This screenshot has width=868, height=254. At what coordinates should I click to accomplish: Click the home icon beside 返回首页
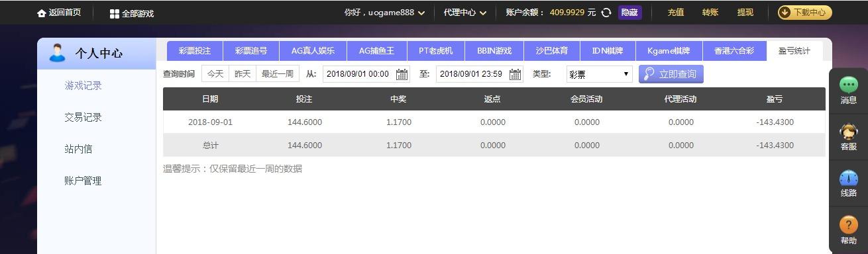coord(42,13)
